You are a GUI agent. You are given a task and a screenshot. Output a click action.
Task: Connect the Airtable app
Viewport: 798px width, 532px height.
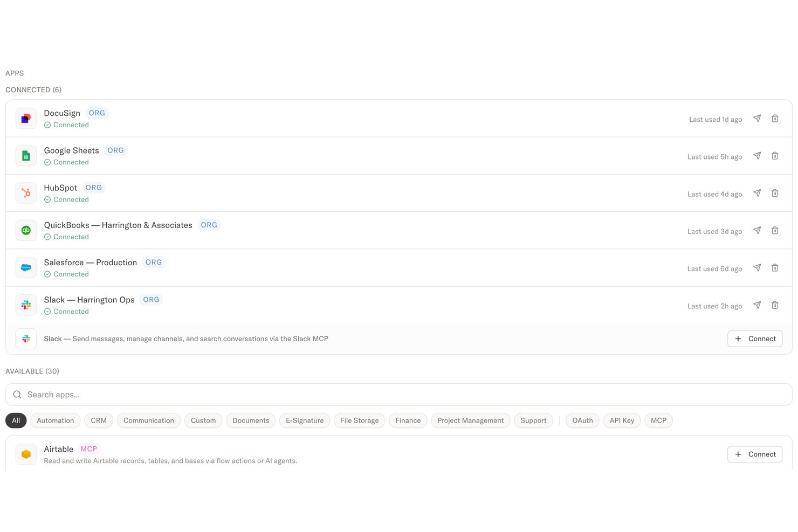coord(755,454)
